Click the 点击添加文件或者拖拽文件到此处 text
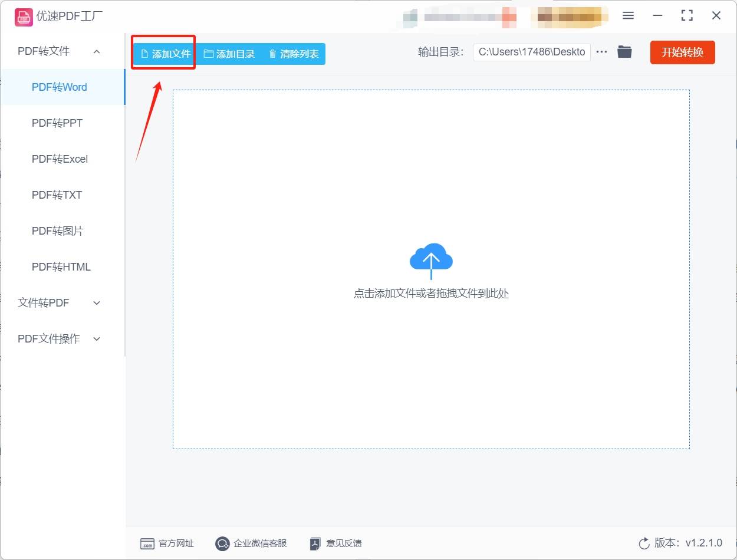737x560 pixels. pyautogui.click(x=431, y=294)
